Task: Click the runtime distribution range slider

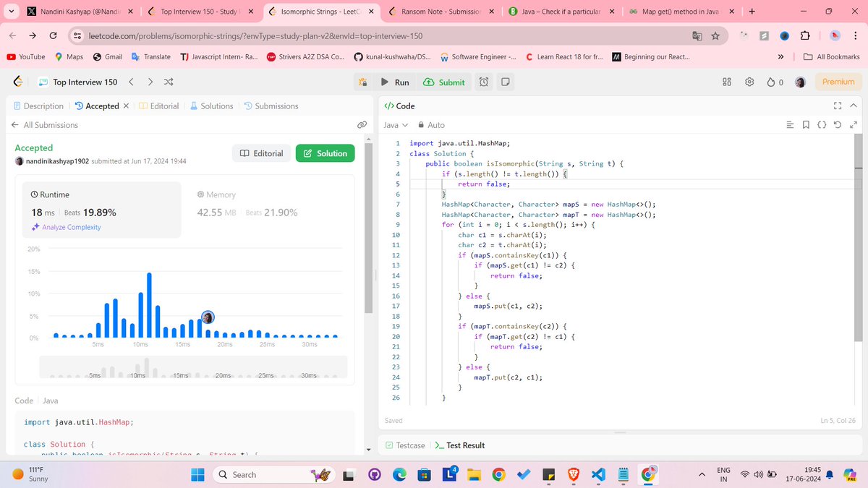Action: point(192,367)
